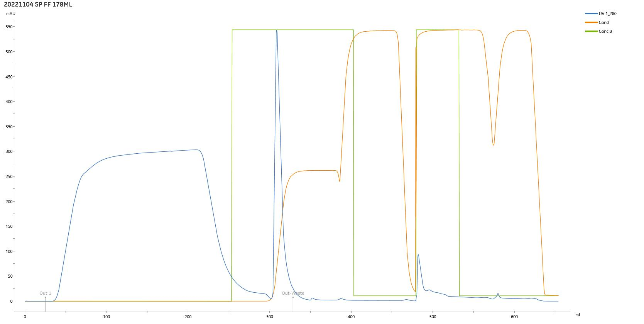The height and width of the screenshot is (324, 644).
Task: Click the Out-Waste marker label
Action: (292, 293)
